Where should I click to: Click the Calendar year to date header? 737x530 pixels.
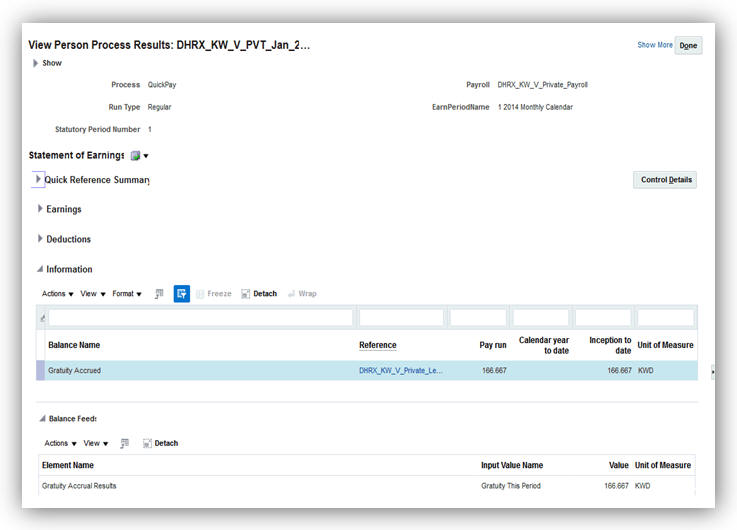tap(544, 345)
